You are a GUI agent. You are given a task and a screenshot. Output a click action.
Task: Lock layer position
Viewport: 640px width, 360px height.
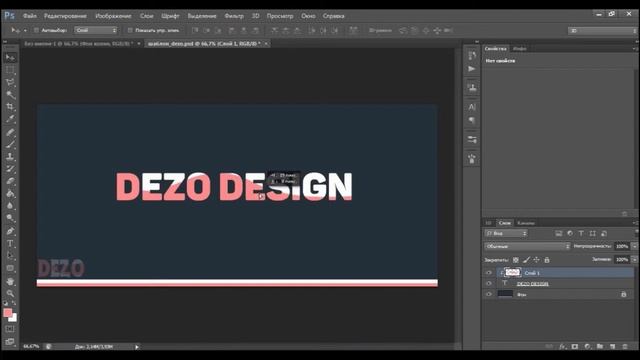click(x=536, y=260)
